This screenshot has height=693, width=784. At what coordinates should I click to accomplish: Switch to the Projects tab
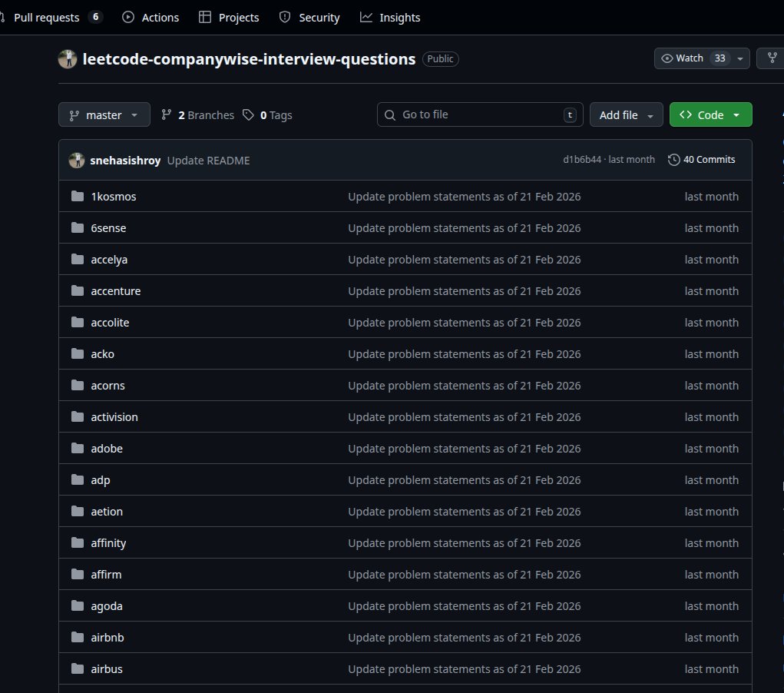pos(229,18)
